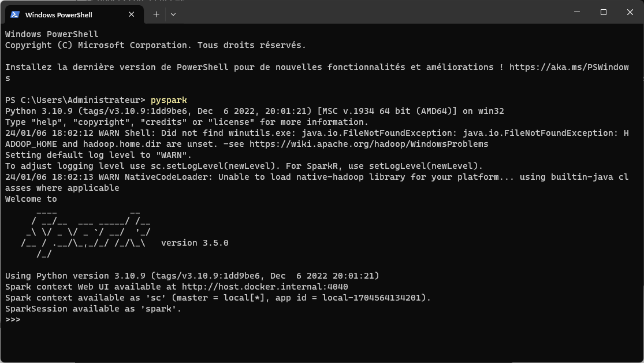This screenshot has height=363, width=644.
Task: Click the Spark ASCII art logo
Action: [x=85, y=234]
